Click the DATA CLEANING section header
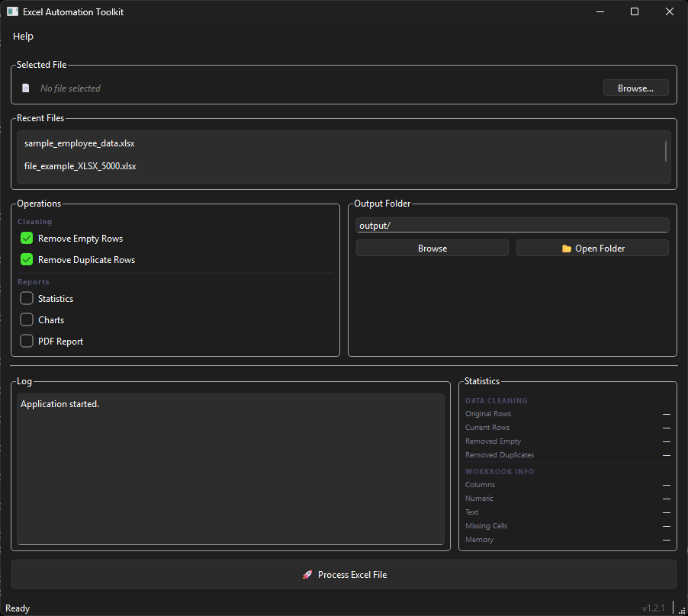 [x=497, y=401]
